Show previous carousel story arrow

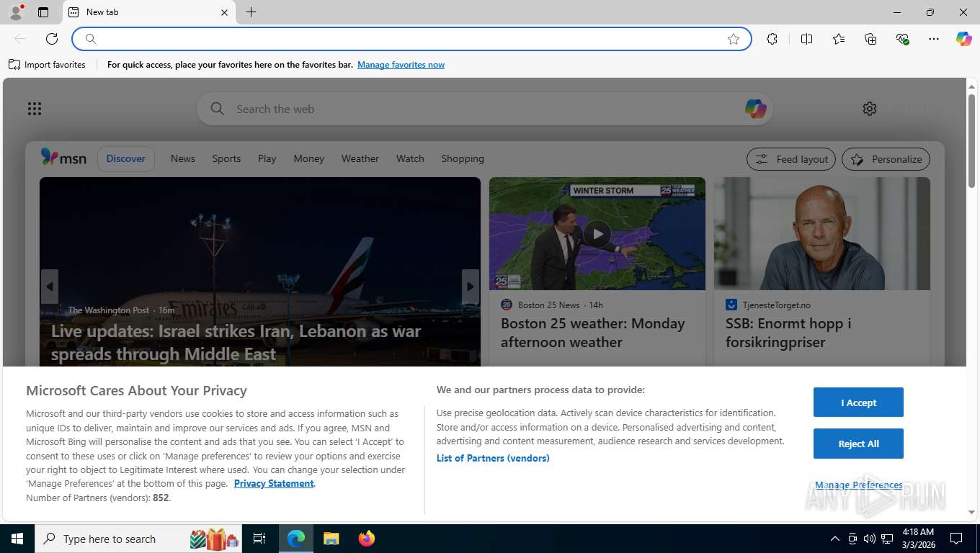tap(49, 287)
